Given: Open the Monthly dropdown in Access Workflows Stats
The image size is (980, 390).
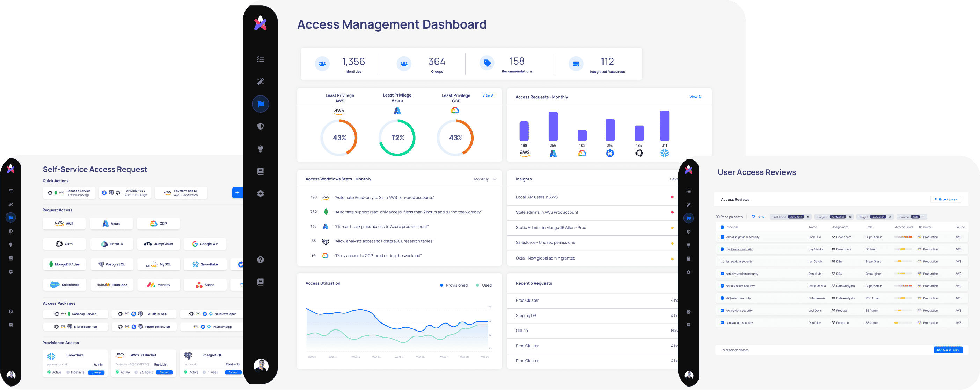Looking at the screenshot, I should pos(484,179).
